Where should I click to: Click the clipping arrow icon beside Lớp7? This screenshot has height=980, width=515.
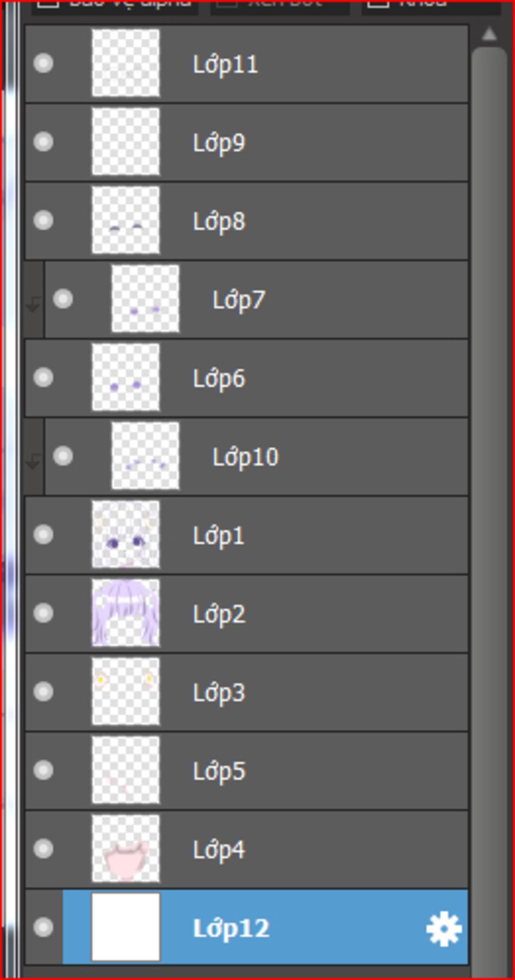(x=33, y=303)
